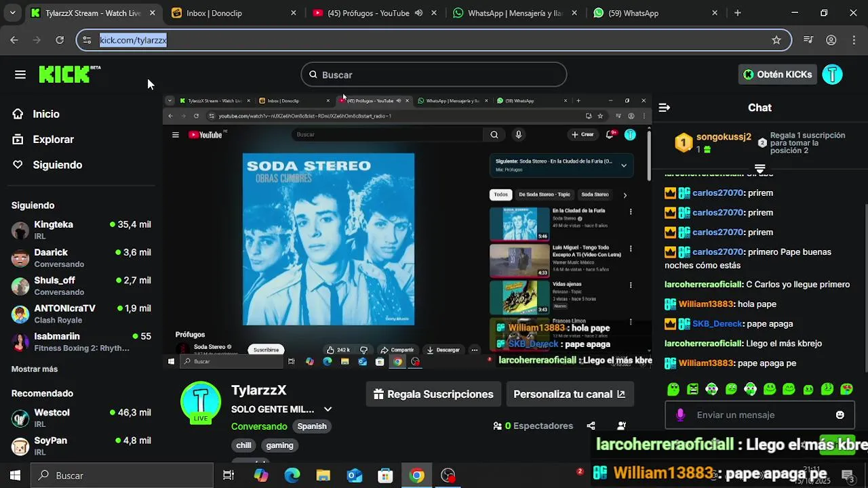
Task: Open the emoji picker smiley icon
Action: tap(840, 415)
